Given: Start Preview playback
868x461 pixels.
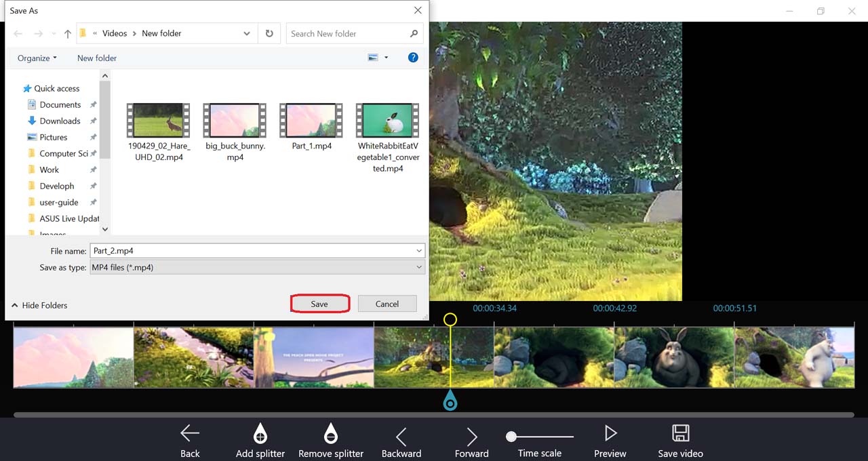Looking at the screenshot, I should tap(610, 434).
